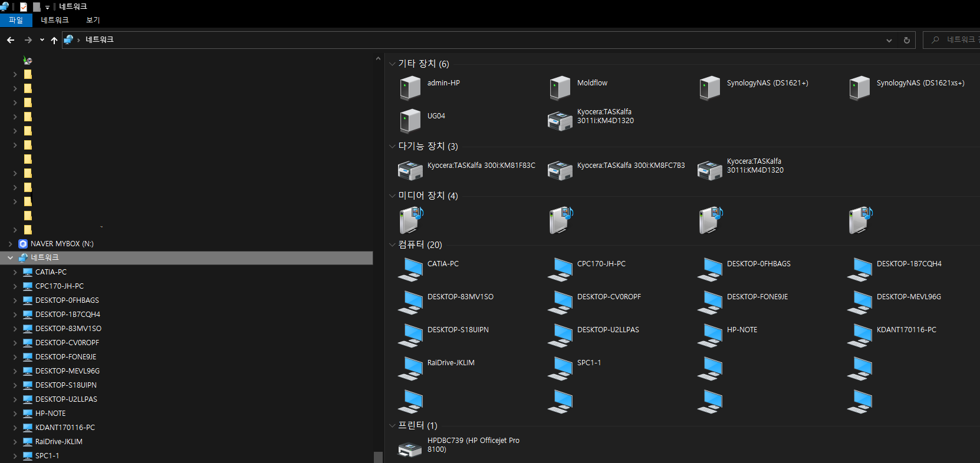Select the DESKTOP-MEVL96G computer icon
Image resolution: width=980 pixels, height=463 pixels.
pos(860,302)
